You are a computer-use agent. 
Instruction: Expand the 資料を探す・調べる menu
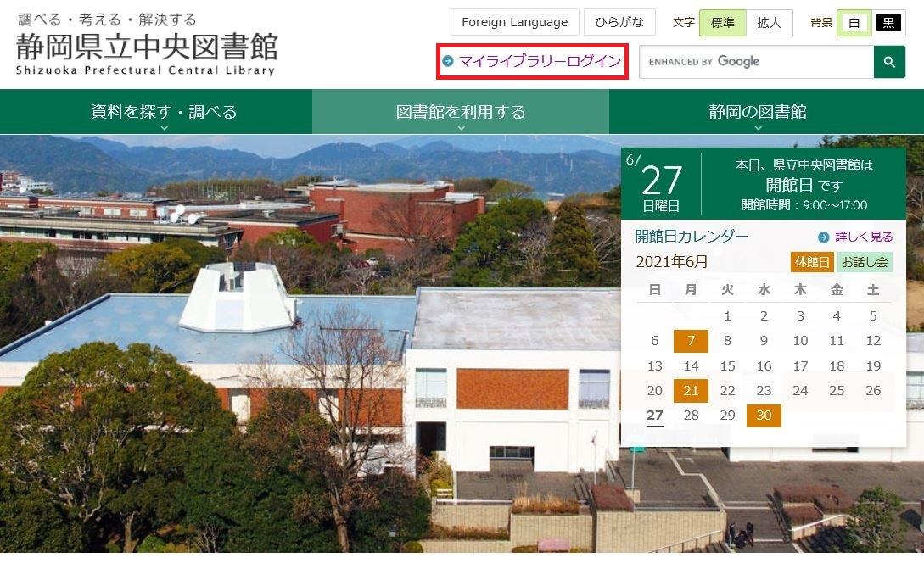point(164,112)
